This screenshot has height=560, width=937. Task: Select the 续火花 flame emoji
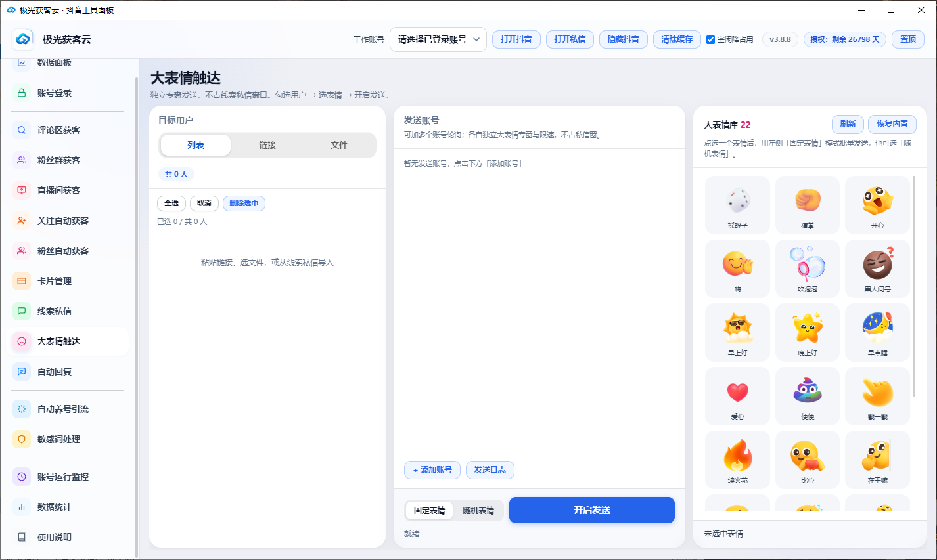tap(737, 460)
